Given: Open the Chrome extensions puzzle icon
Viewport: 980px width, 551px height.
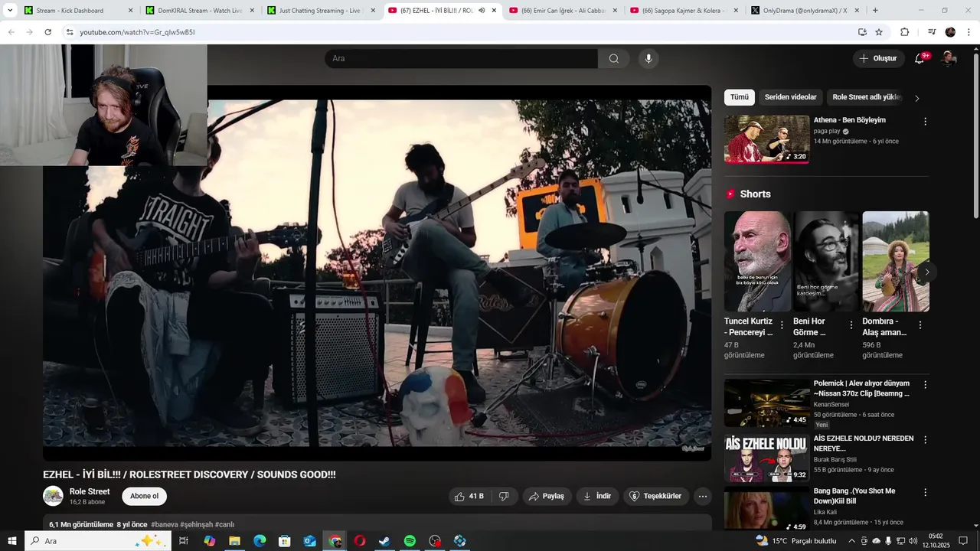Looking at the screenshot, I should (904, 32).
